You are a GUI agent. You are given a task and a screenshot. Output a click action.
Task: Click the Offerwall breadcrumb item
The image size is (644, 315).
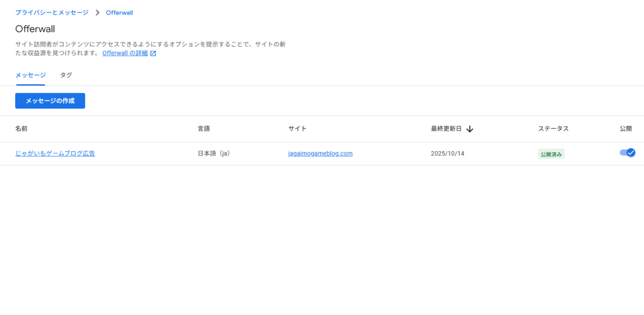[119, 13]
